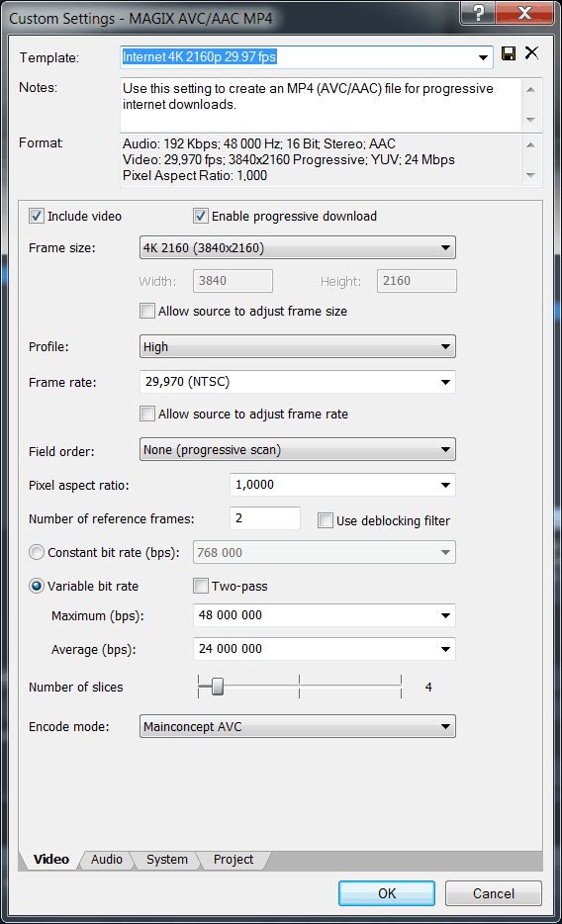562x924 pixels.
Task: Click the Cancel button
Action: coord(493,893)
